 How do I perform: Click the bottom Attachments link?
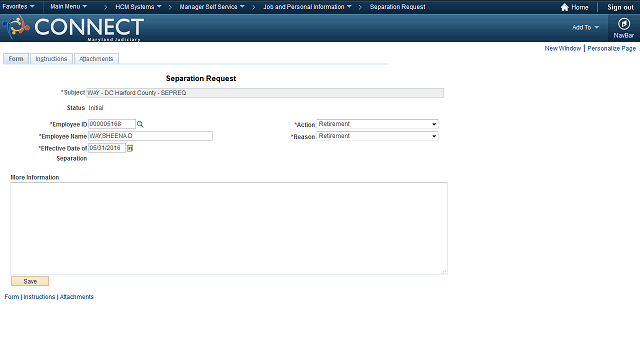tap(77, 297)
